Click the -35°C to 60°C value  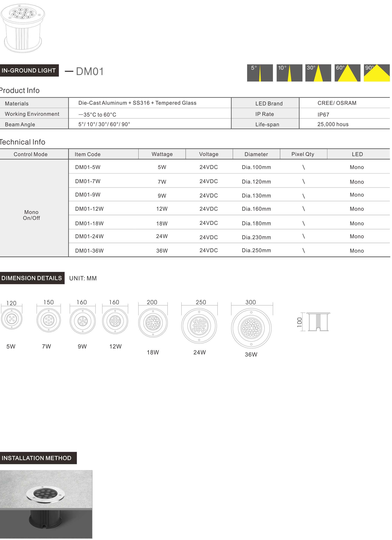97,115
